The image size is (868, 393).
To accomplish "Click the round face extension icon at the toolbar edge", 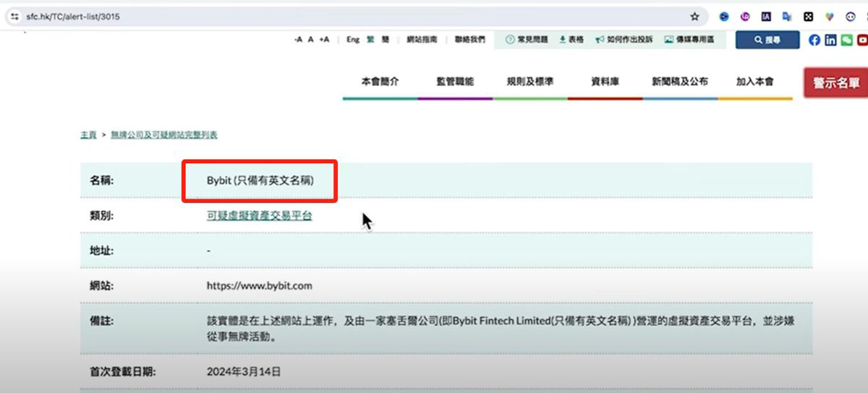I will click(x=851, y=17).
